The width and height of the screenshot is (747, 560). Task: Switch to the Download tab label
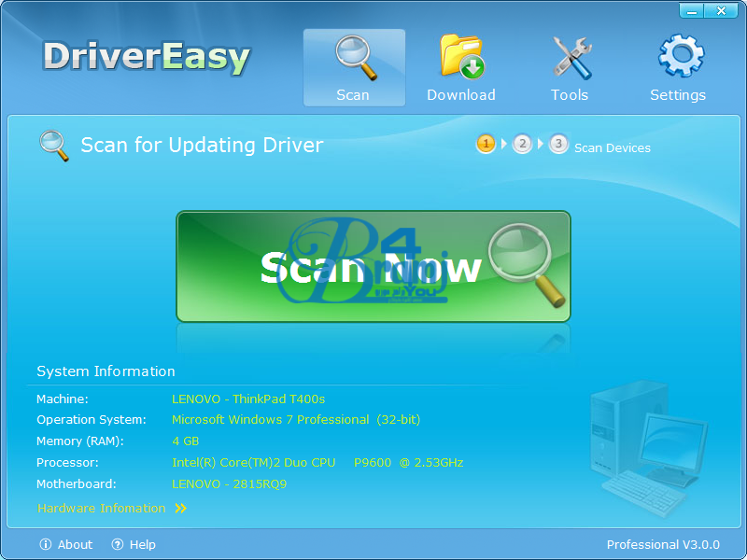(x=461, y=94)
